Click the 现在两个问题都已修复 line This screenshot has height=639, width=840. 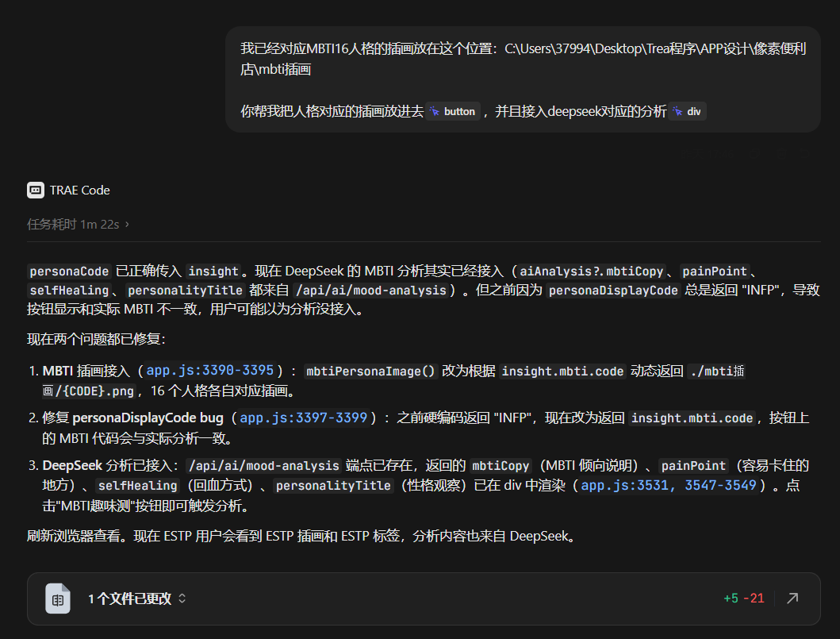pyautogui.click(x=97, y=339)
